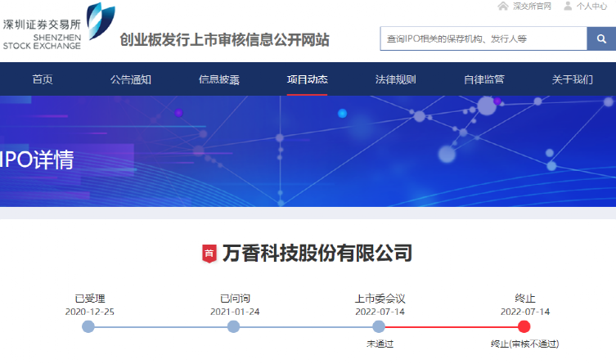Open the 关于我们 menu item
The height and width of the screenshot is (364, 616).
point(573,79)
